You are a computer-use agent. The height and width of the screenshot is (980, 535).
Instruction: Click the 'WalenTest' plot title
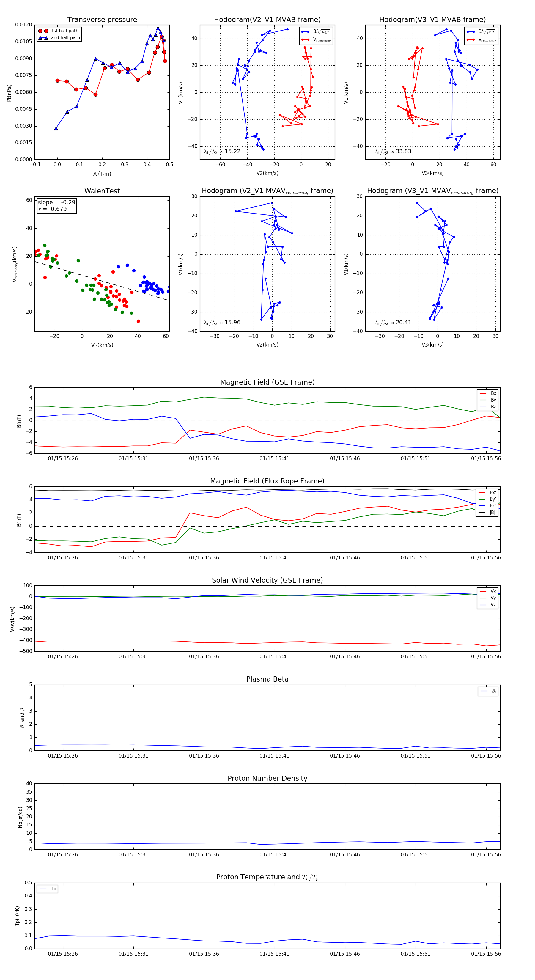click(102, 191)
